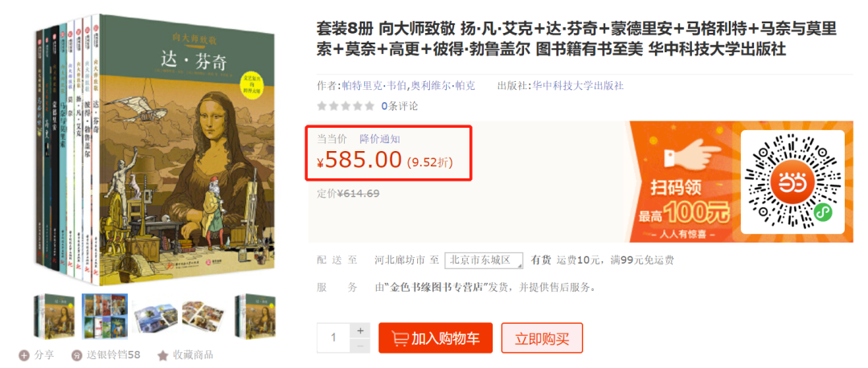Image resolution: width=868 pixels, height=368 pixels.
Task: Open the delivery region dropdown 北京市东城区
Action: coord(485,260)
